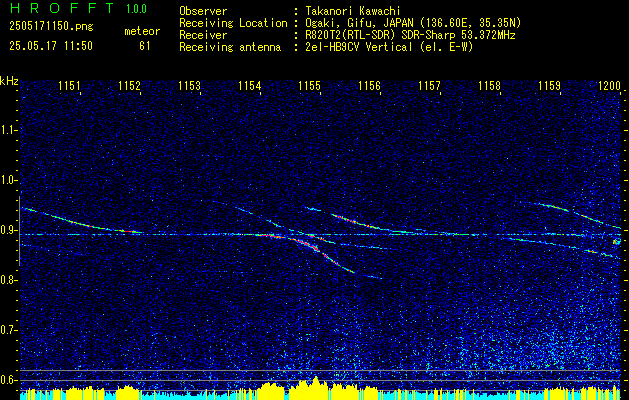The image size is (629, 400).
Task: Click the meteor count label
Action: click(142, 31)
